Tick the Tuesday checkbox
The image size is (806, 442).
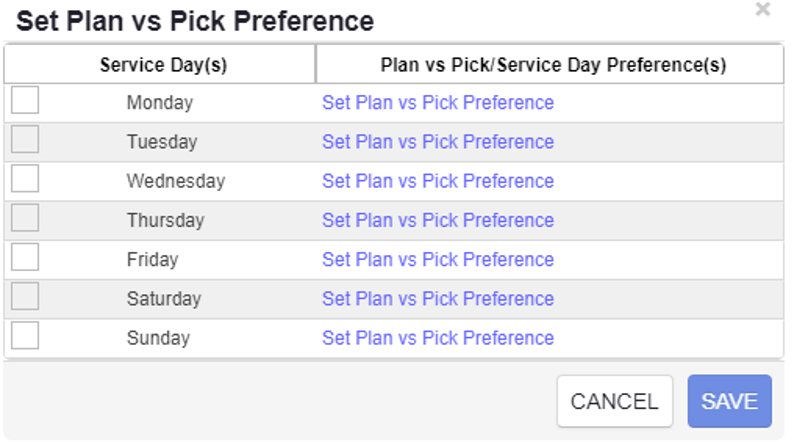pos(25,140)
